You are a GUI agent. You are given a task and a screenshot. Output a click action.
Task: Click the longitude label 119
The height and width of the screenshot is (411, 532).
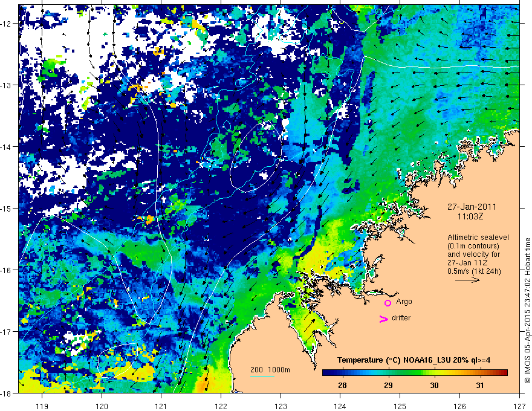pos(42,406)
